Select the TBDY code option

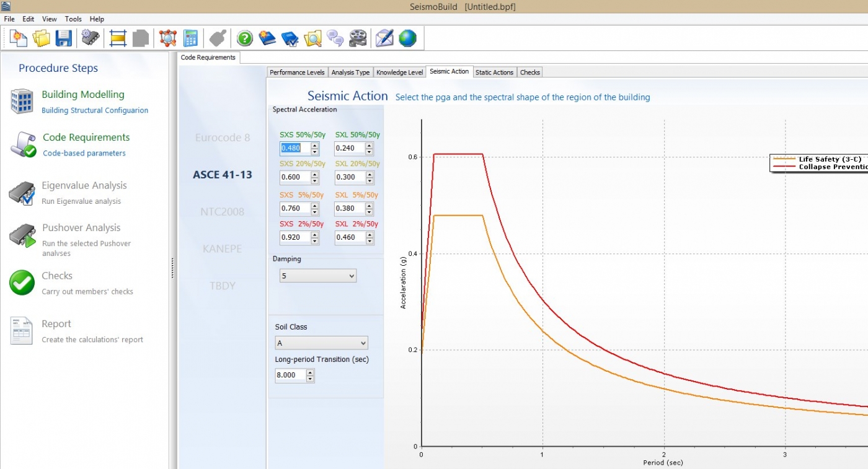click(222, 286)
